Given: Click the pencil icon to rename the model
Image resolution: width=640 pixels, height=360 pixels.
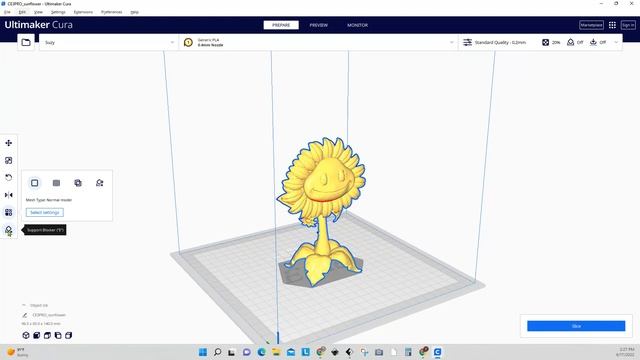Looking at the screenshot, I should click(25, 315).
